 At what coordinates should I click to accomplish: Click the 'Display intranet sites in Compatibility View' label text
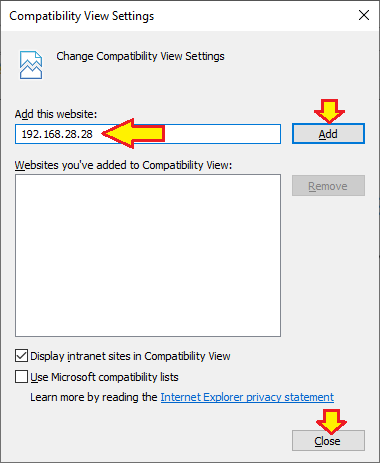(x=130, y=356)
